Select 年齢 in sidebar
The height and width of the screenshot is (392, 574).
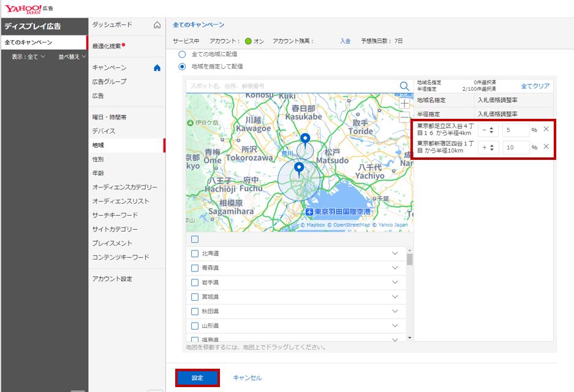point(98,173)
